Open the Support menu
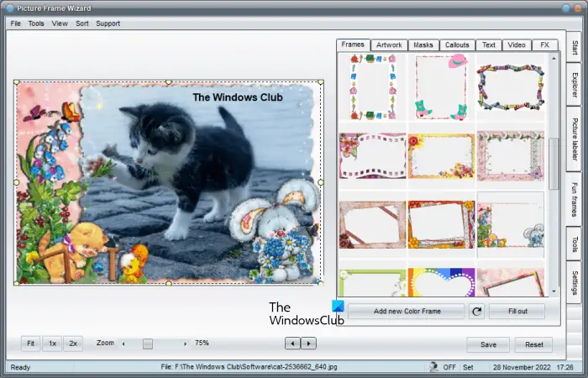This screenshot has height=378, width=588. click(108, 24)
